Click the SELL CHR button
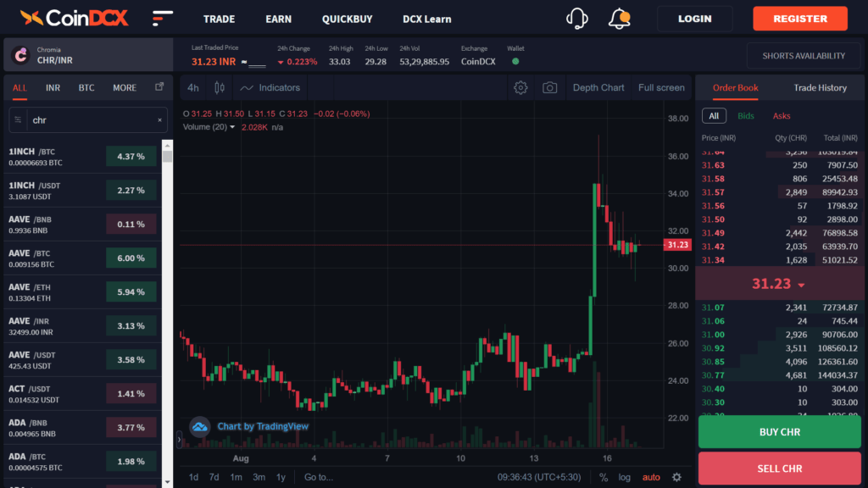Screen dimensions: 868x488 click(780, 468)
